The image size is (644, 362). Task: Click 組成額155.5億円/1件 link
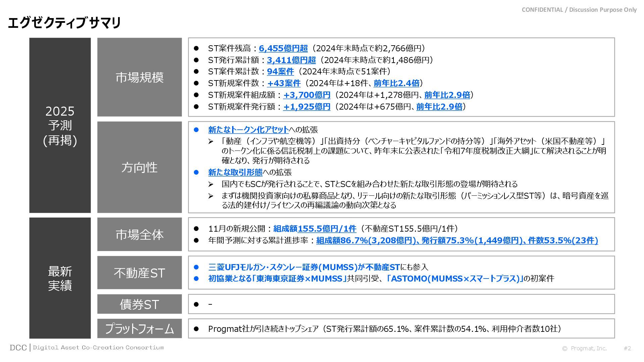(315, 229)
